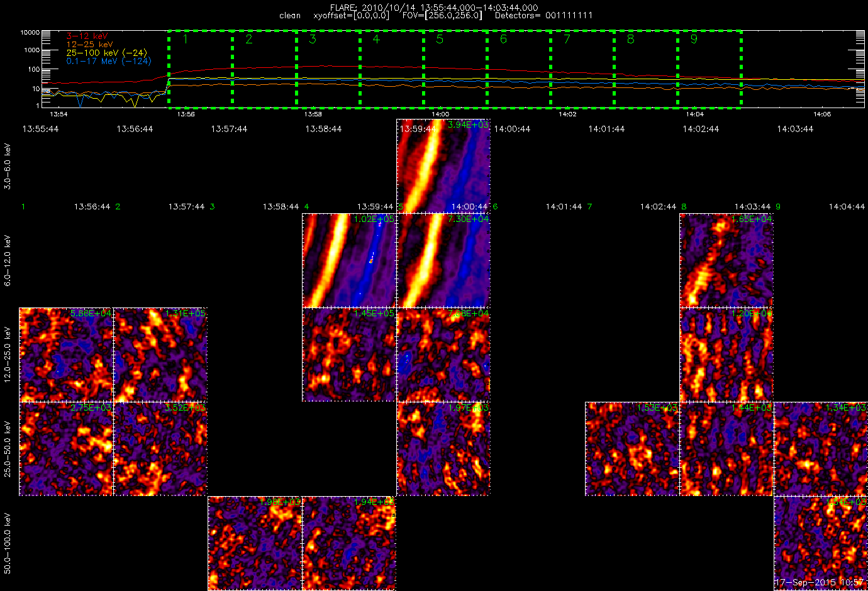868x591 pixels.
Task: Select interval 9 marker in the light curve
Action: pos(694,39)
